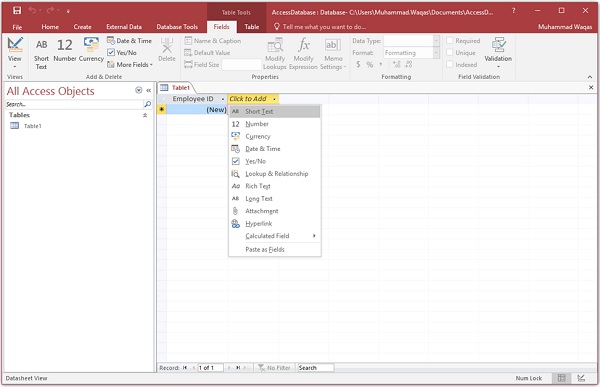
Task: Add a Currency field from ribbon
Action: pyautogui.click(x=91, y=50)
